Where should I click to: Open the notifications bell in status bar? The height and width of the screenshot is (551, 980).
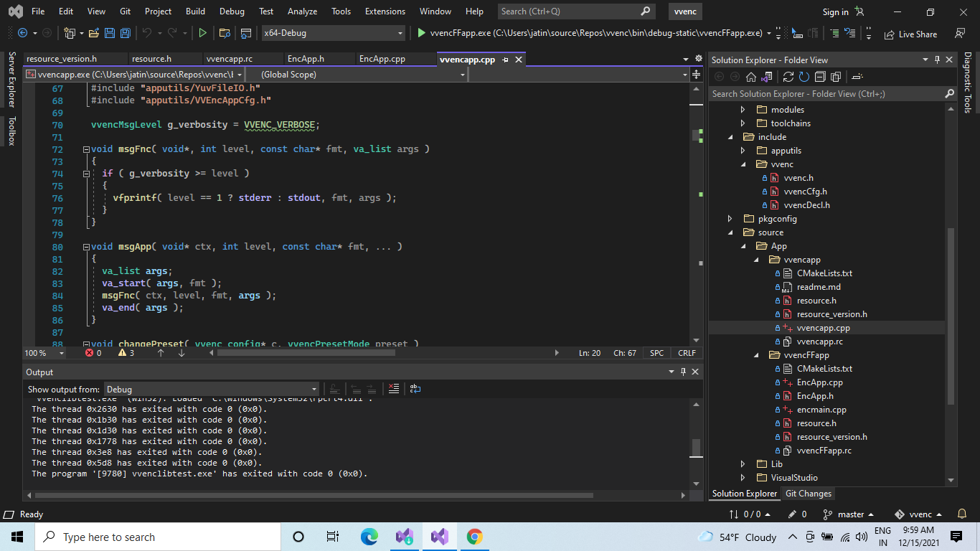961,514
